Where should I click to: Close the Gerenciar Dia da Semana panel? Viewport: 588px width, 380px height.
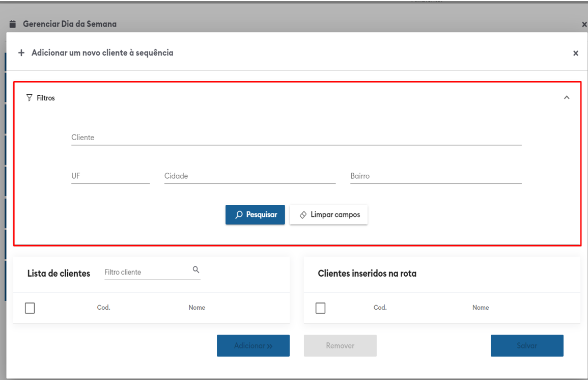584,24
